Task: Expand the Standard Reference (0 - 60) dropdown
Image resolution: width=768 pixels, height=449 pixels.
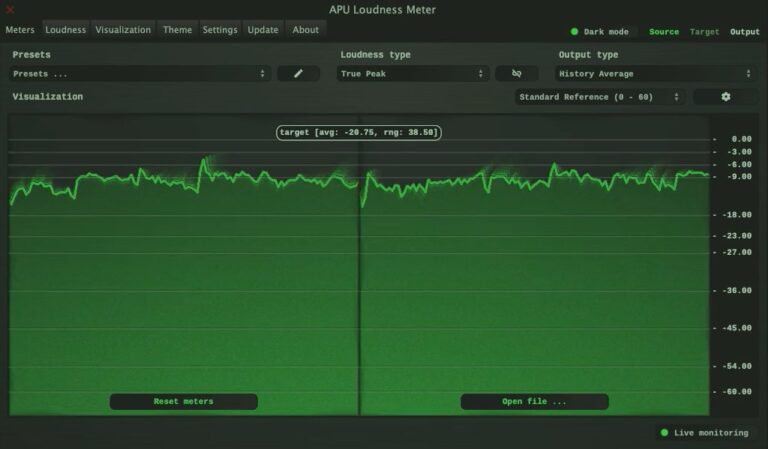Action: (x=600, y=97)
